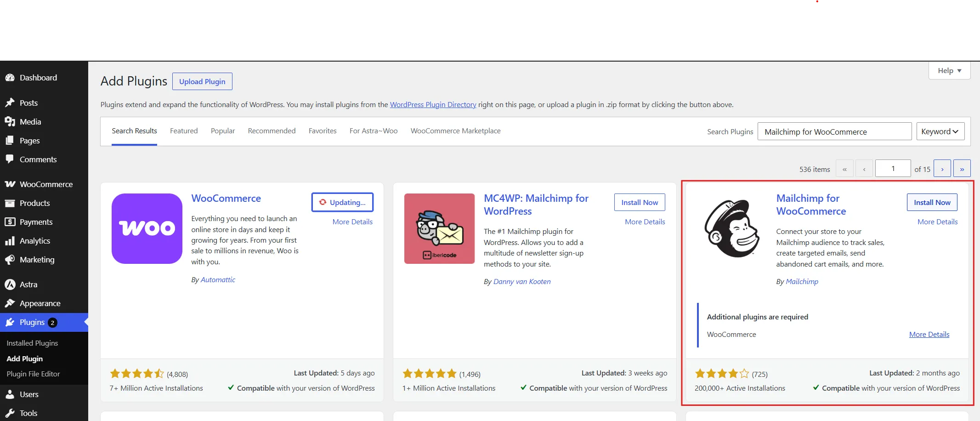Open Add Plugin submenu item
The height and width of the screenshot is (421, 980).
[x=25, y=359]
